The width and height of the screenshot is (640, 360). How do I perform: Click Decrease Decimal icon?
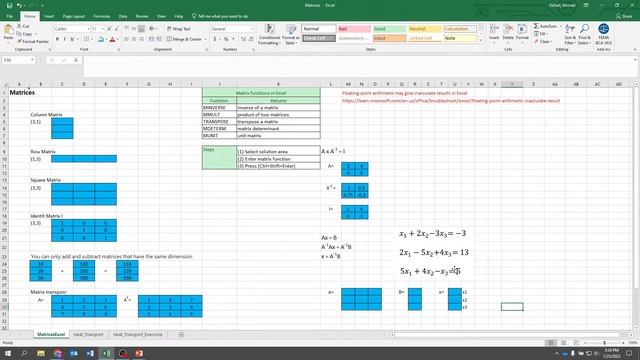251,39
